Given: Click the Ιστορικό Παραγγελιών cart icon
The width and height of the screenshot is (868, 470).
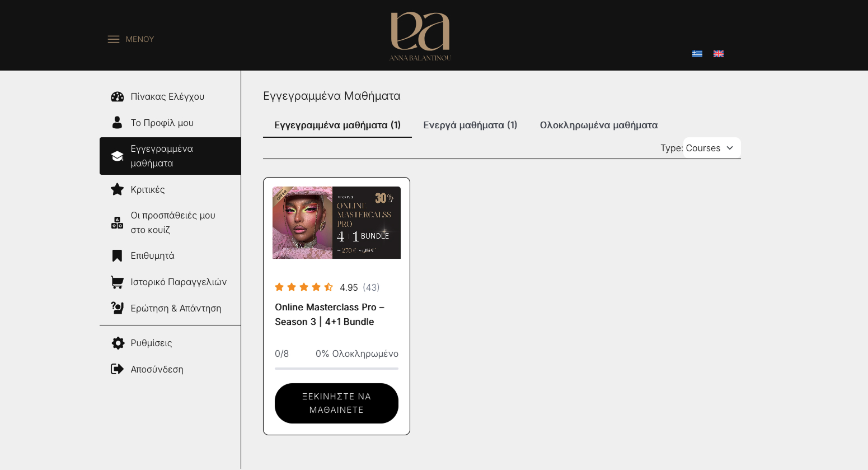Looking at the screenshot, I should point(117,282).
